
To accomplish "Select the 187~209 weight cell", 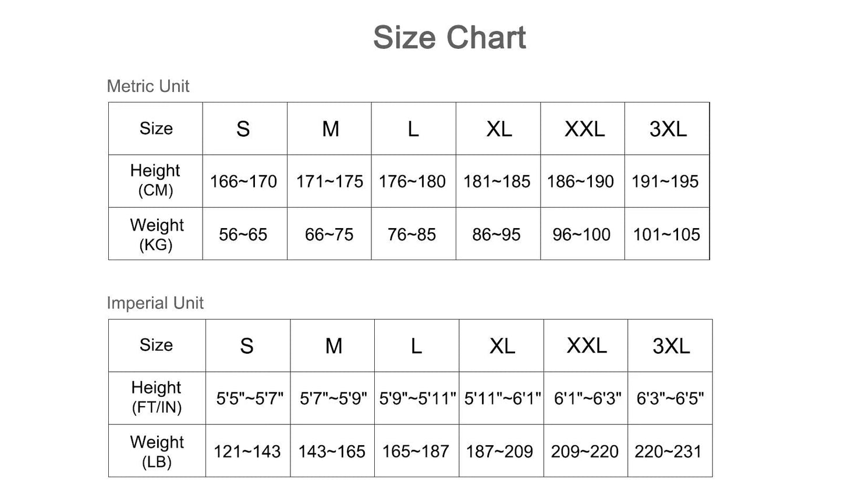I will (x=499, y=452).
